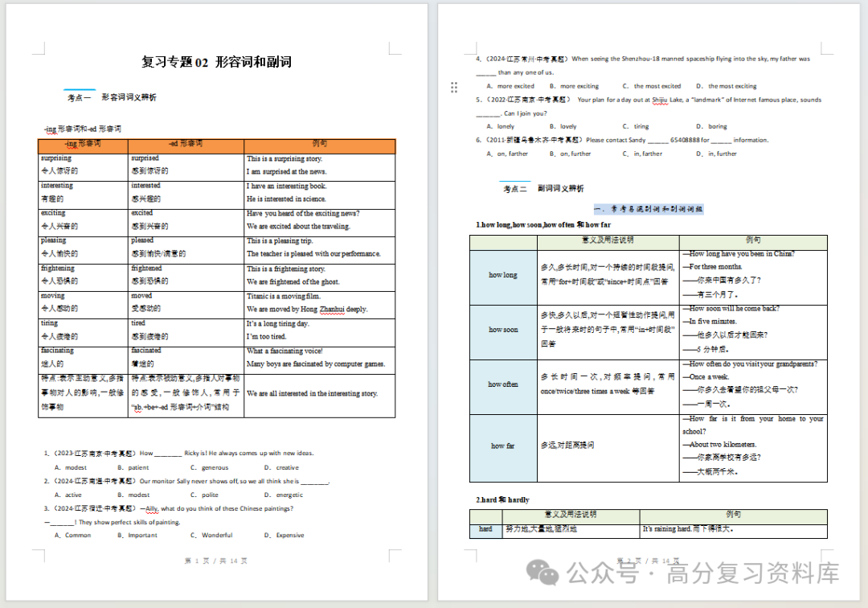The image size is (868, 608).
Task: Select option 'C. generous' under question 1
Action: (x=209, y=468)
